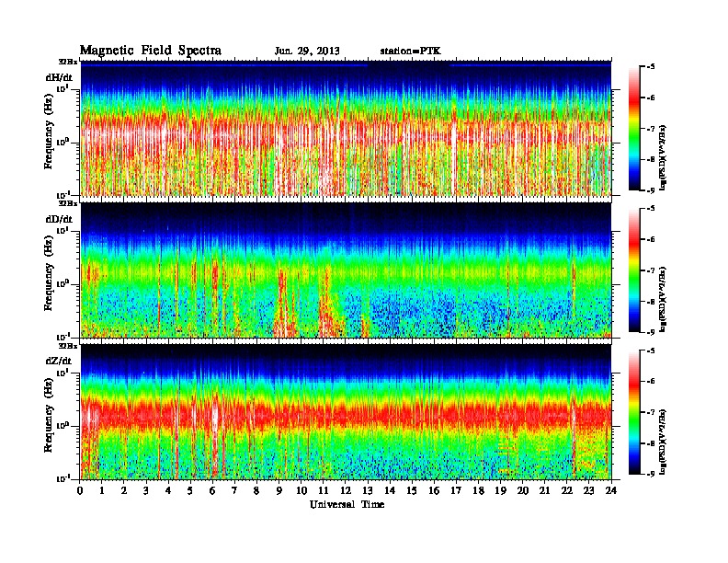The height and width of the screenshot is (563, 728).
Task: Click the "11" hour tick label
Action: (x=324, y=490)
